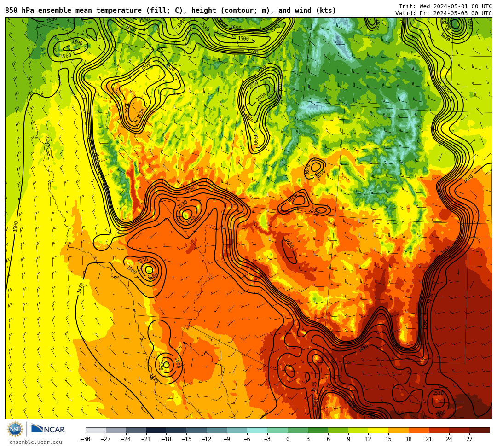This screenshot has width=497, height=448.
Task: Click the -21 to -18 dark navy swatch
Action: [x=156, y=430]
